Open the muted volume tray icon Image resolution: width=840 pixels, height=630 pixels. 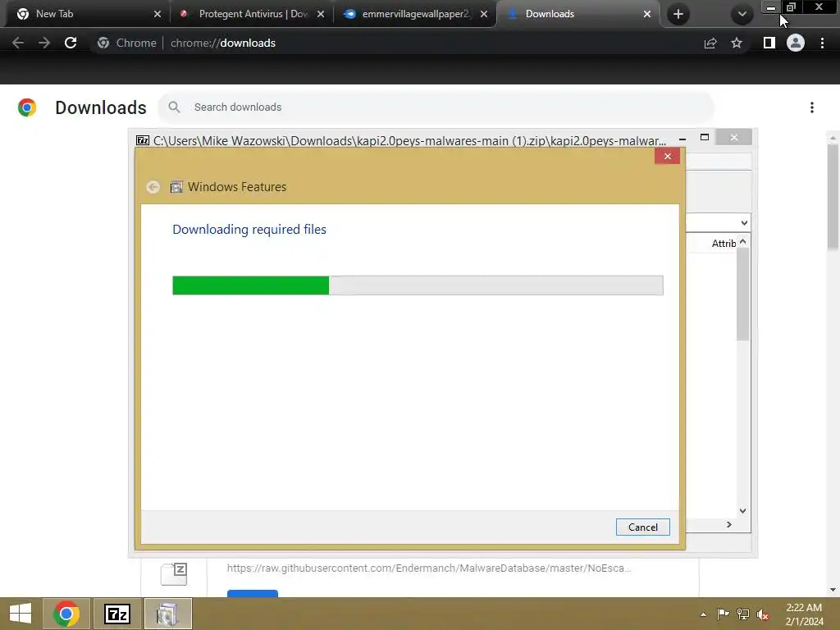tap(763, 614)
